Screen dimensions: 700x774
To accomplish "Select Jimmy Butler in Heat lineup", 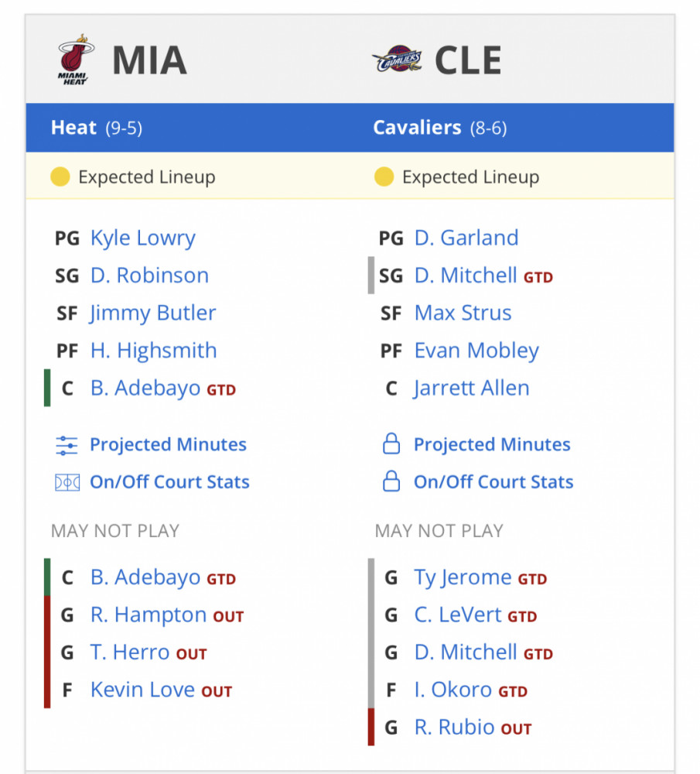I will tap(153, 313).
